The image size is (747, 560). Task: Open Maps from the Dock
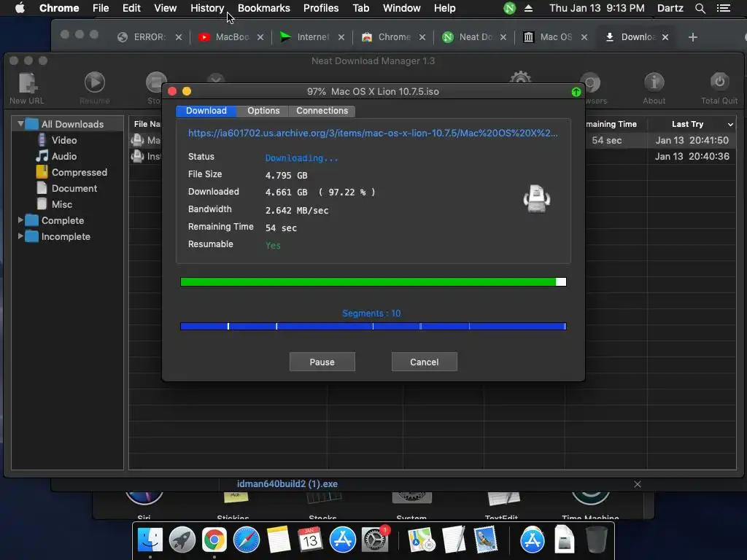pos(421,540)
